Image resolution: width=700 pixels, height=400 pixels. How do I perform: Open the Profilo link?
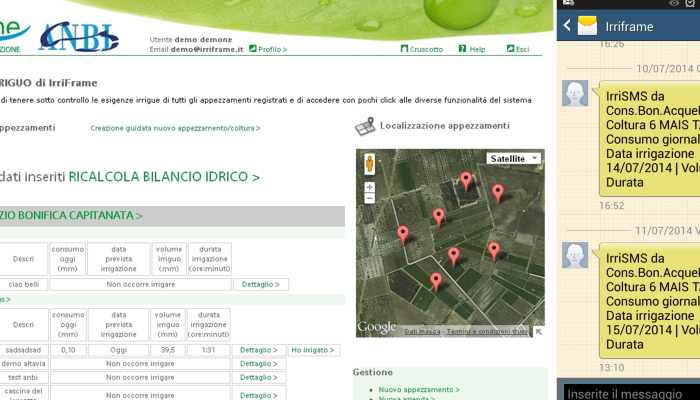tap(272, 50)
